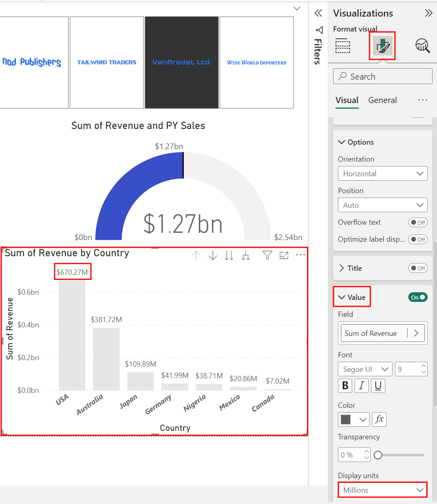Apply bold to the value font
Viewport: 437px width, 504px height.
345,386
